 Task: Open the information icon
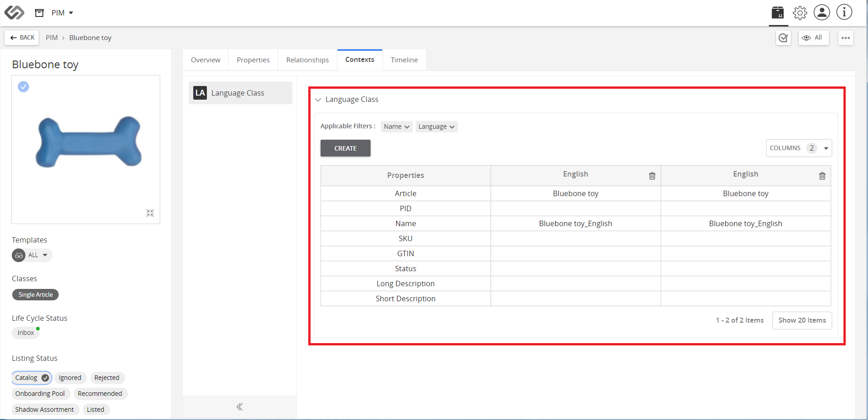tap(844, 12)
